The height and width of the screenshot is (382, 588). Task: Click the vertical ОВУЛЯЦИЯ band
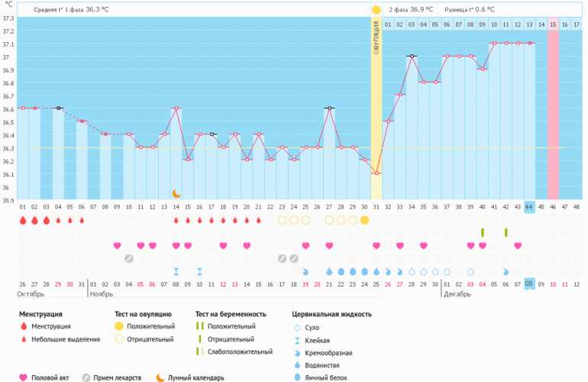[376, 107]
